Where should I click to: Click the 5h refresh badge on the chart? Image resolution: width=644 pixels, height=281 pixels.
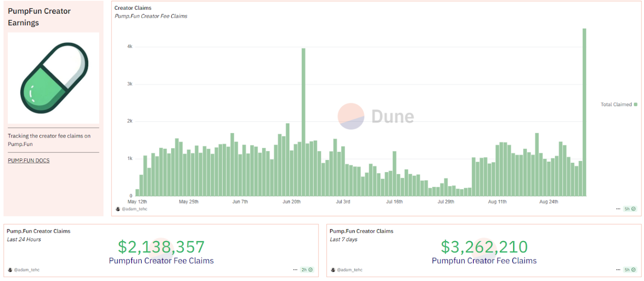630,209
